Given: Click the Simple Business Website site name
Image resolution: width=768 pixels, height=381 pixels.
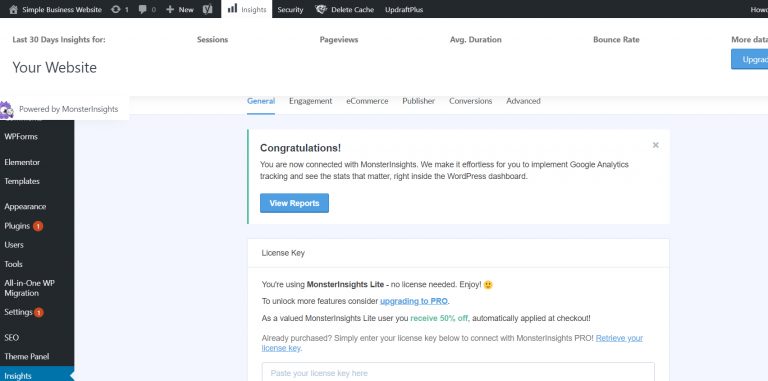Looking at the screenshot, I should (62, 9).
